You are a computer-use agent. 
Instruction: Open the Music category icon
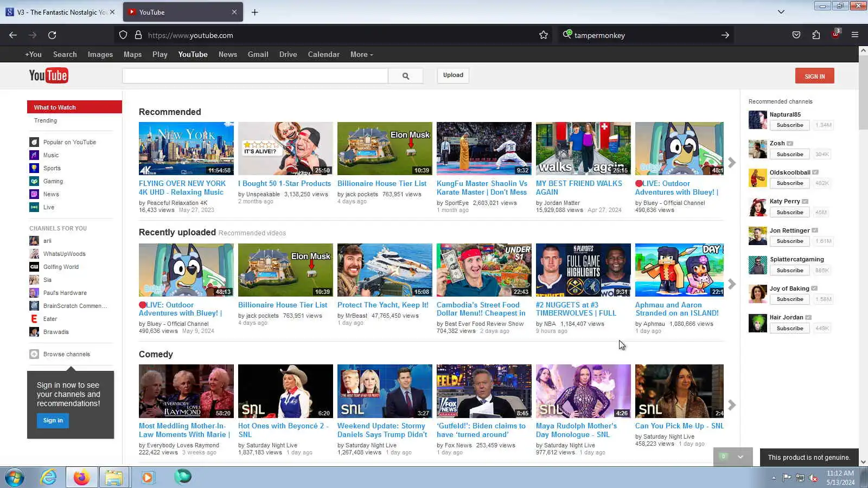pos(34,155)
